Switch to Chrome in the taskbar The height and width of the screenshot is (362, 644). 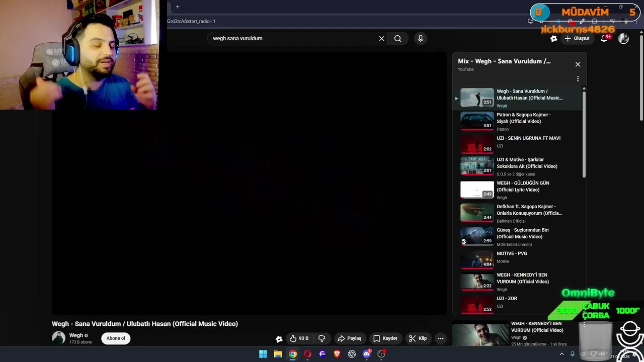point(292,354)
